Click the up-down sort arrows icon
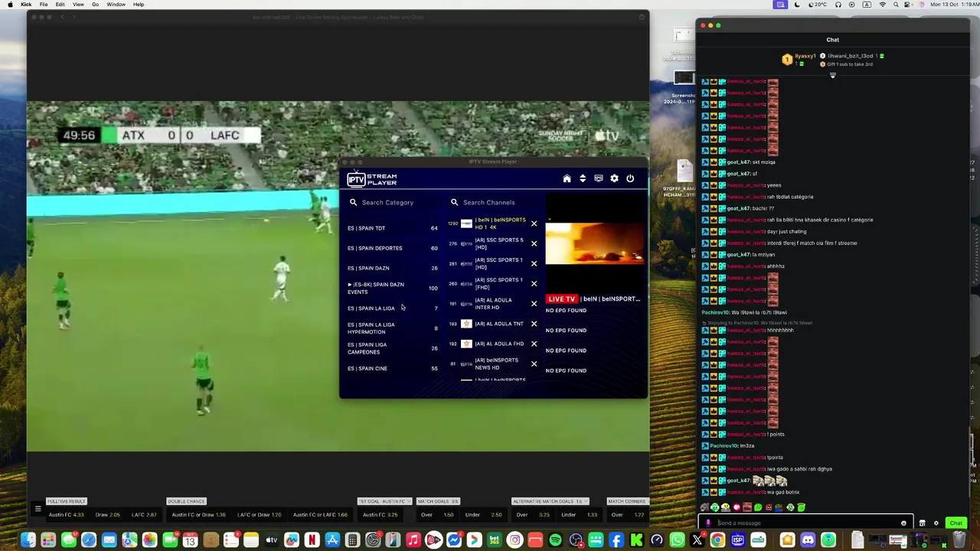Viewport: 980px width, 551px height. pos(583,178)
